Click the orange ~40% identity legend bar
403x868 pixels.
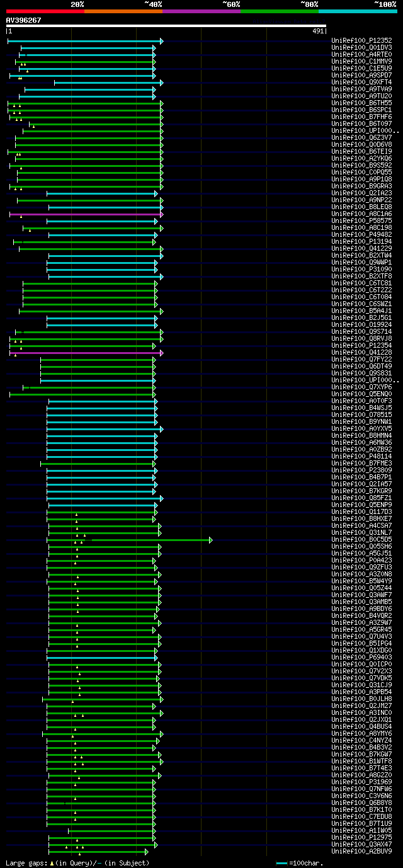click(x=123, y=11)
